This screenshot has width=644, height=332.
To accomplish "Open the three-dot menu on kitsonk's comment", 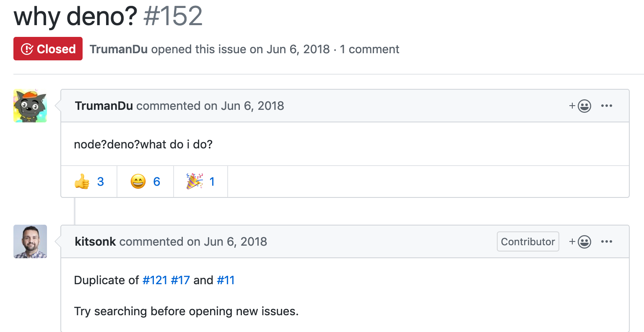I will click(x=607, y=241).
